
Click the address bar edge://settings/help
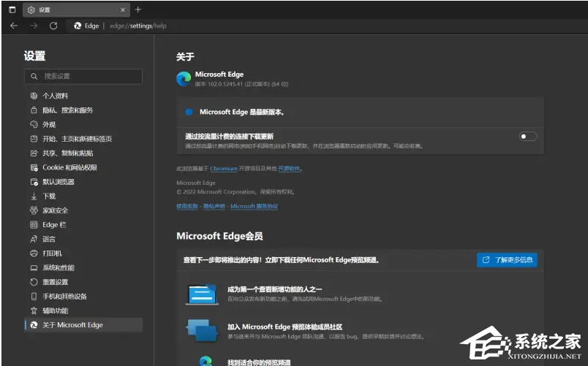138,26
